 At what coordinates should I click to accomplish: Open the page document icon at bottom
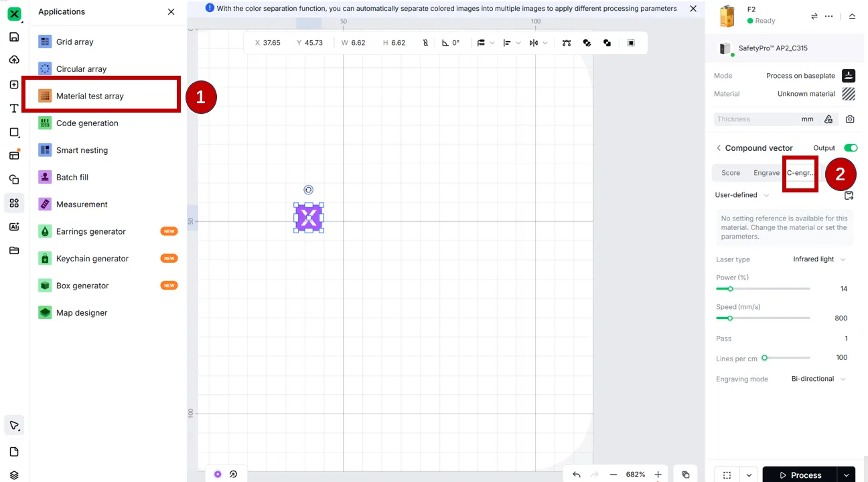pos(14,451)
